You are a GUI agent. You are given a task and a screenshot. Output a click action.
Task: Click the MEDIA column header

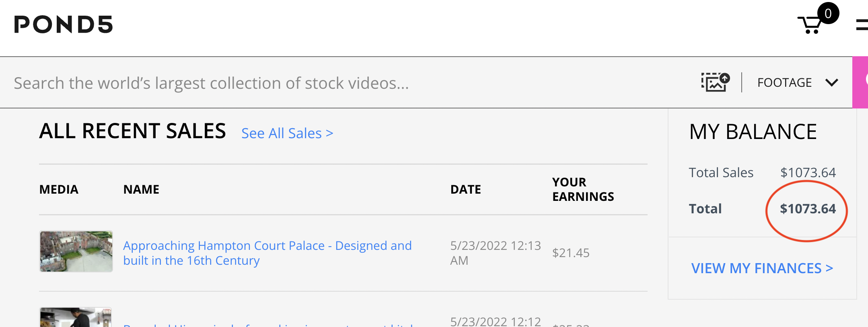(x=59, y=189)
